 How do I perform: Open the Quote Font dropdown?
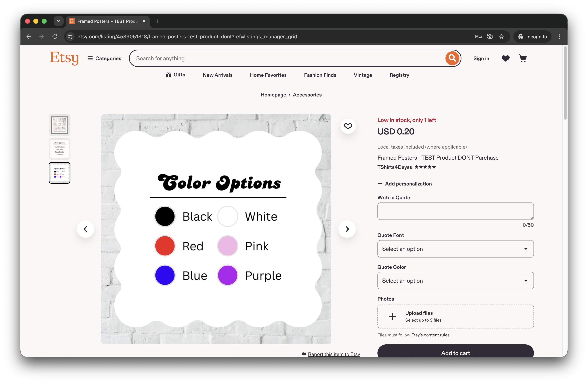[x=455, y=249]
